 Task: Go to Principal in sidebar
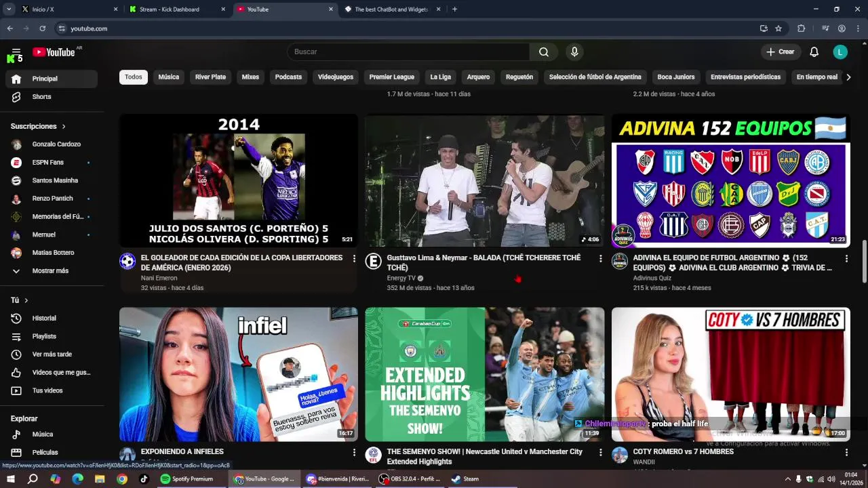click(x=52, y=79)
